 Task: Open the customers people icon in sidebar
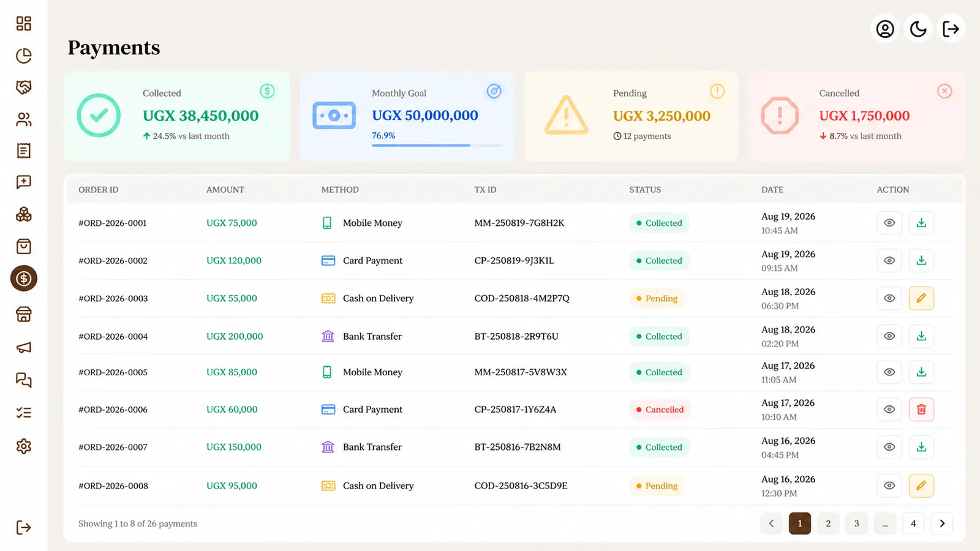click(23, 119)
